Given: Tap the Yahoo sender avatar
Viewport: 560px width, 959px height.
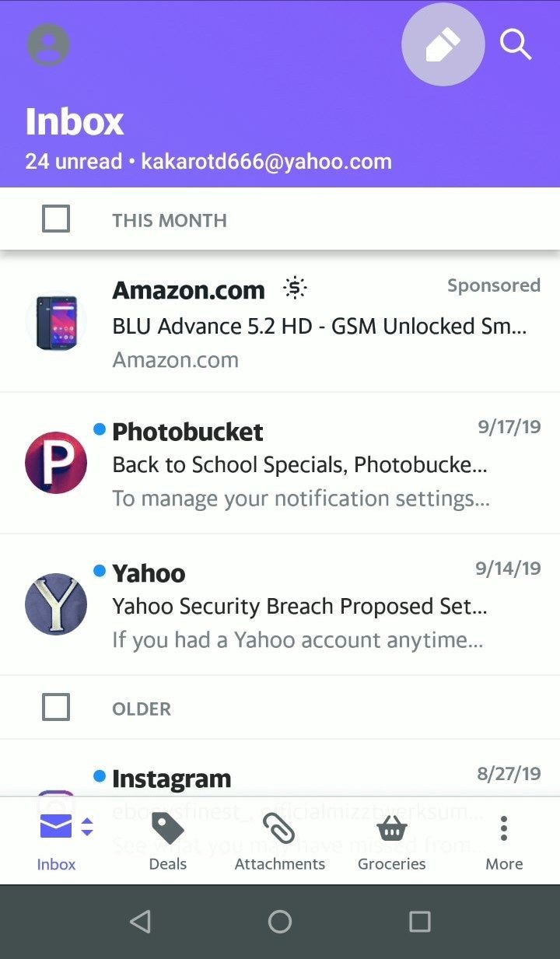Looking at the screenshot, I should 56,604.
